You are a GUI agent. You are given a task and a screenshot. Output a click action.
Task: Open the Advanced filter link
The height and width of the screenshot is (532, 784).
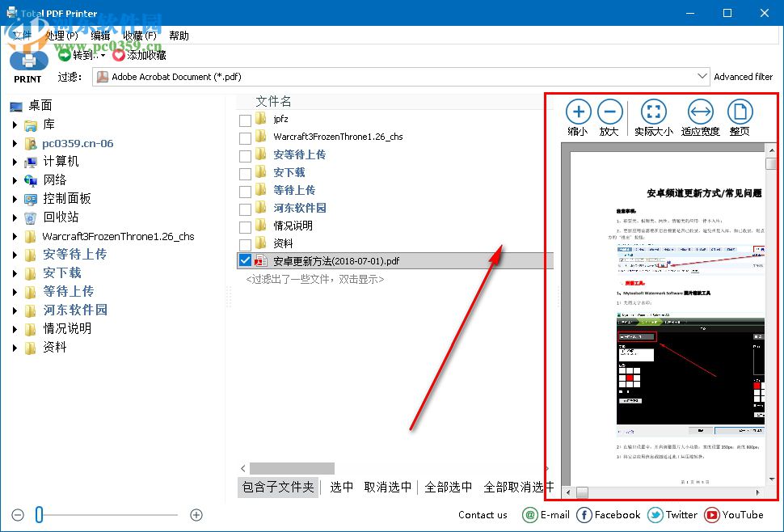(744, 76)
